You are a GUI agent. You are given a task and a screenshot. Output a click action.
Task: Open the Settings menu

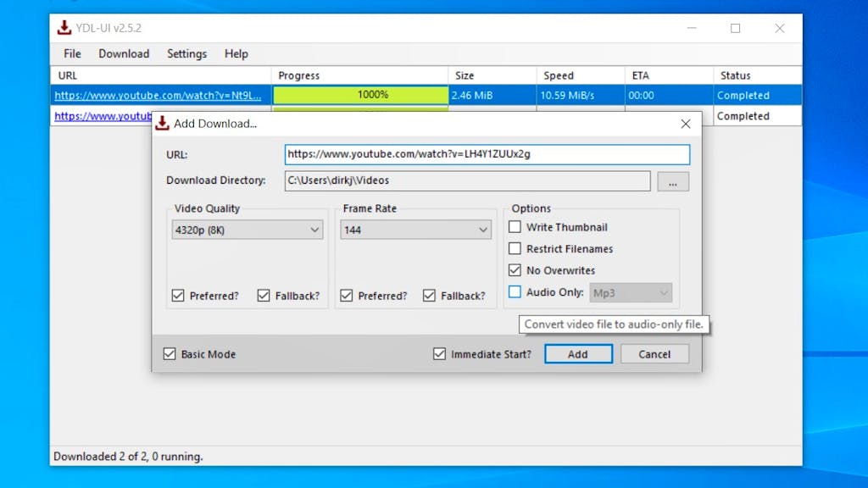(186, 53)
